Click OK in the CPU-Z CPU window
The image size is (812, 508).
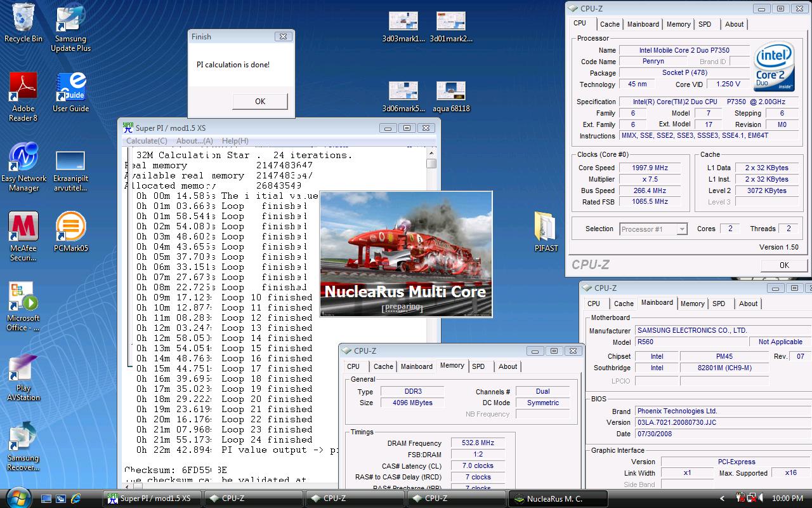pos(784,265)
